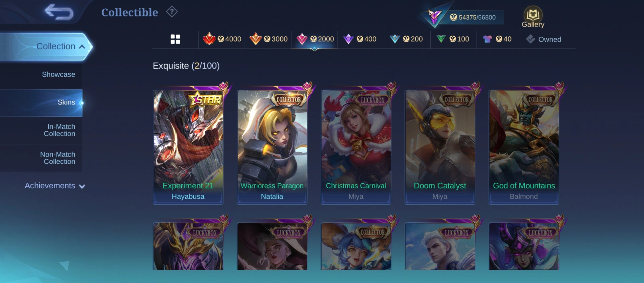Select the Experiment 21 Hayabusa skin
The image size is (644, 283).
pos(188,147)
